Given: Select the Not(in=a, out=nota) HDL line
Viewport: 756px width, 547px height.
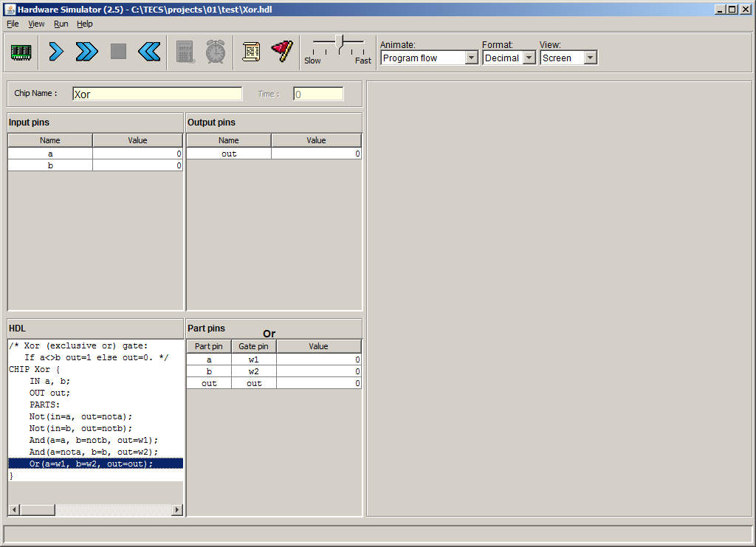Looking at the screenshot, I should click(x=81, y=416).
